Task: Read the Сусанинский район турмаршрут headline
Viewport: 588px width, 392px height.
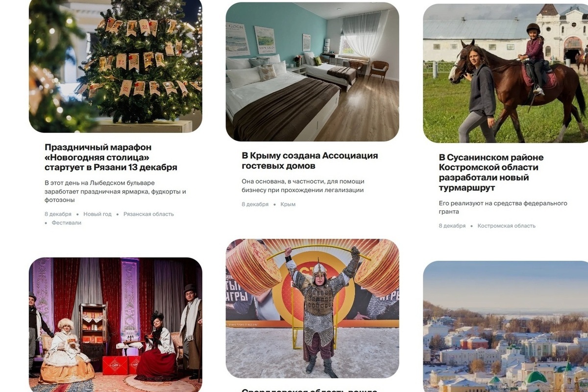Action: (491, 172)
